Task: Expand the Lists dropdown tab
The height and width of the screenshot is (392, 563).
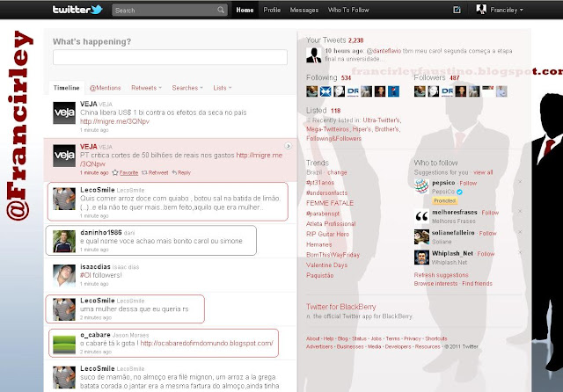Action: point(223,88)
